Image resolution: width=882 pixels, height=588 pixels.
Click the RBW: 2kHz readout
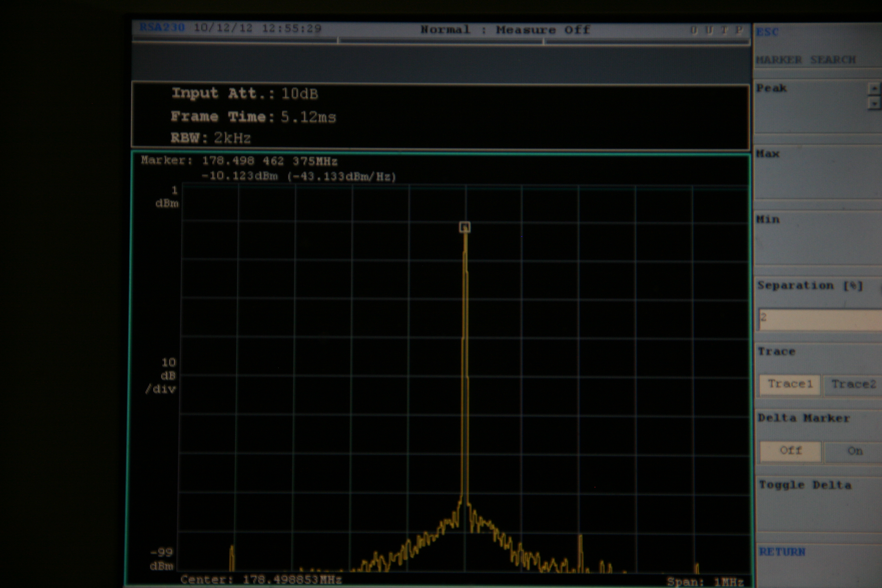click(x=210, y=138)
